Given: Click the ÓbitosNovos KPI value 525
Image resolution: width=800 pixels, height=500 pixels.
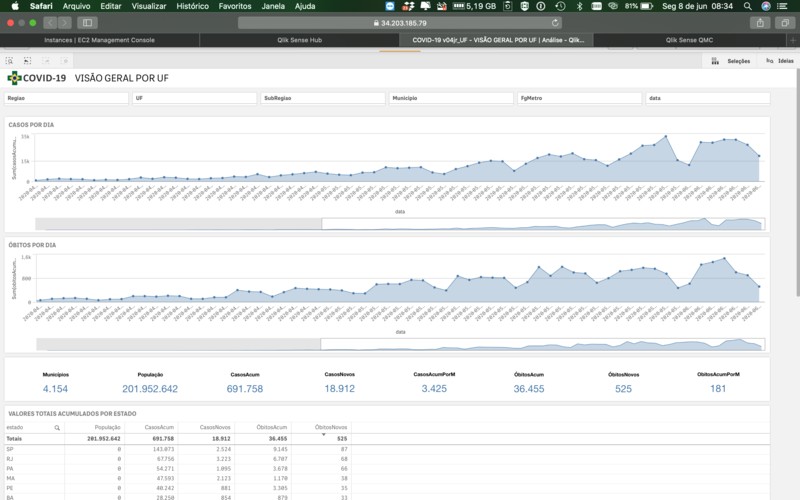Looking at the screenshot, I should click(623, 389).
